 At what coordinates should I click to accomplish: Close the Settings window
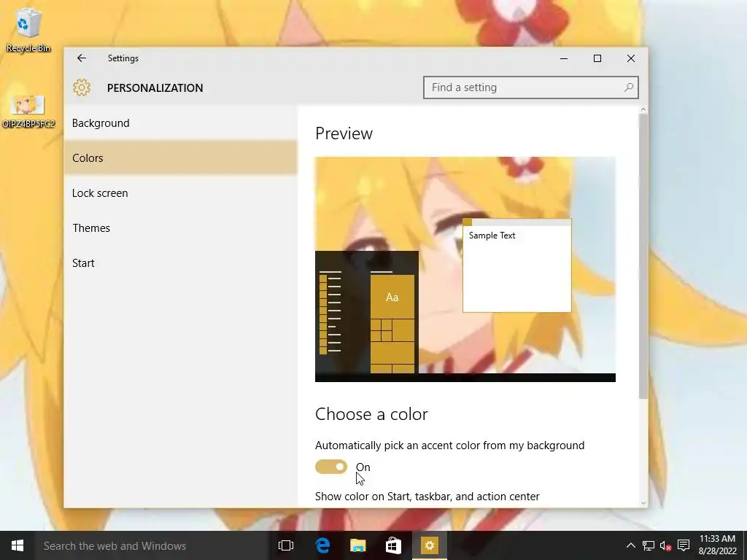[631, 58]
